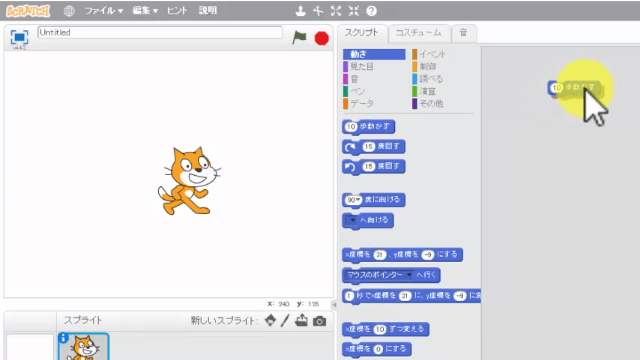Viewport: 640px width, 360px height.
Task: Select the duplicate stamp tool
Action: [300, 11]
